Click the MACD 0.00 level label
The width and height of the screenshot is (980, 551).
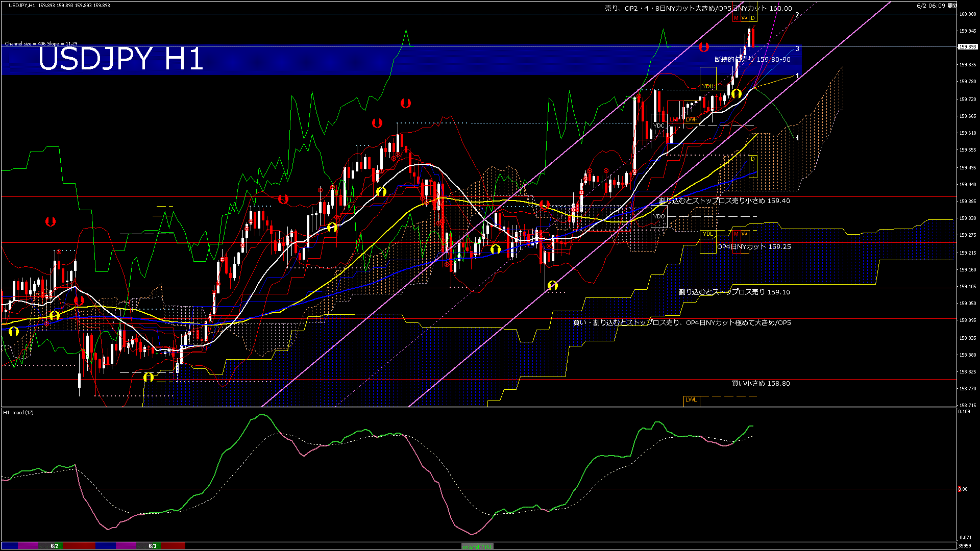coord(963,489)
